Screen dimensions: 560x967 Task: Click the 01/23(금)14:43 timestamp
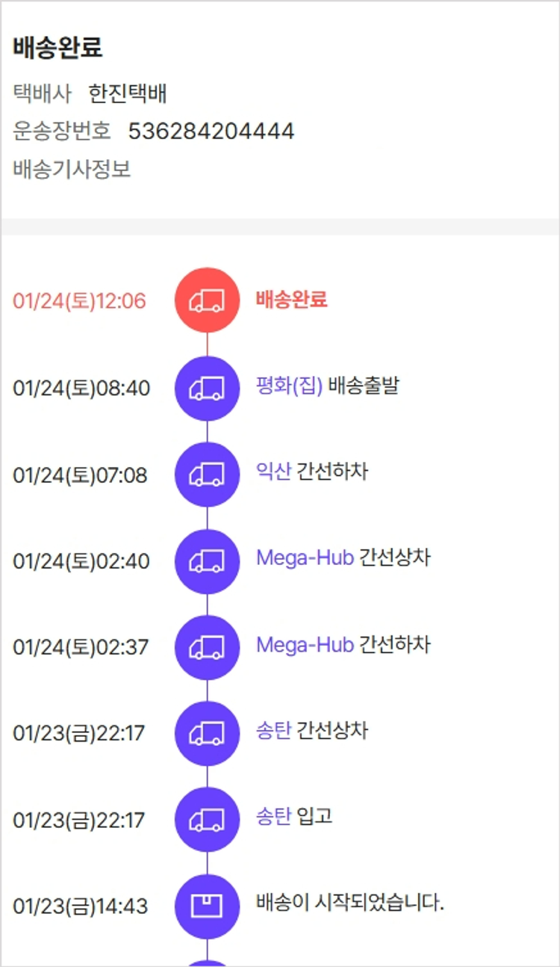point(81,906)
